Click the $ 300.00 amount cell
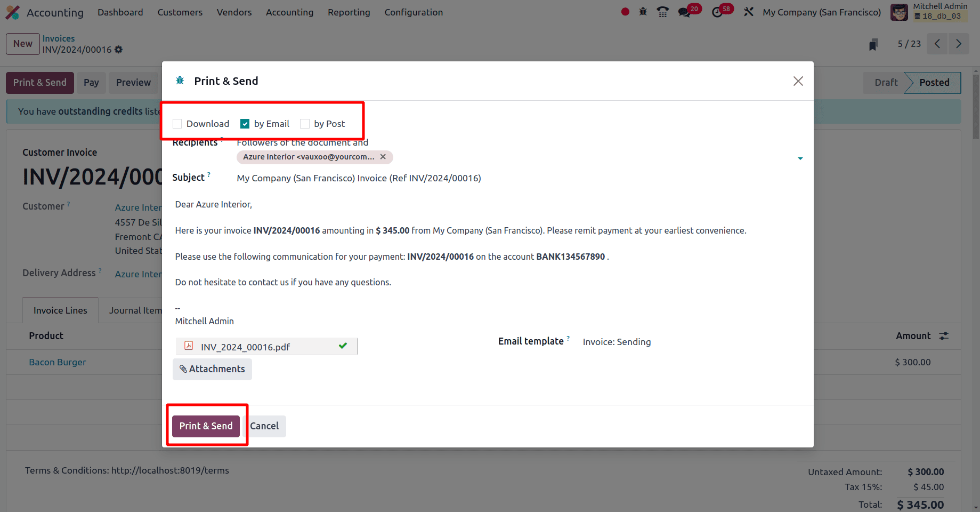Image resolution: width=980 pixels, height=512 pixels. click(x=913, y=362)
